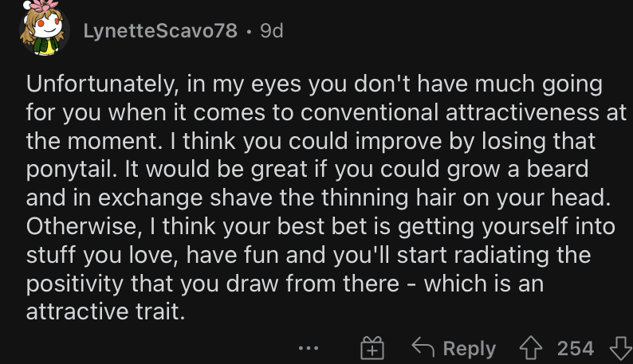Upvote LynetteScavo78's comment
Image resolution: width=633 pixels, height=364 pixels.
point(531,348)
